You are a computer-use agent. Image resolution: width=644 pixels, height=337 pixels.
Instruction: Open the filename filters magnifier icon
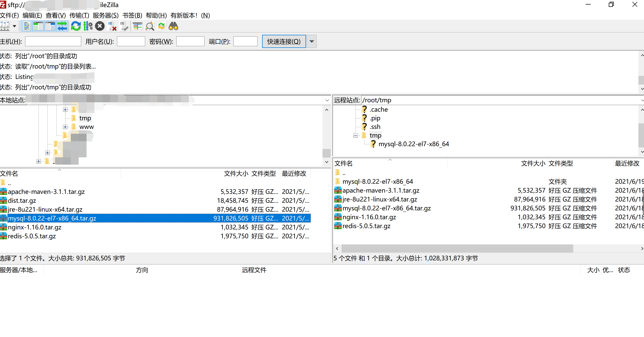pos(150,26)
